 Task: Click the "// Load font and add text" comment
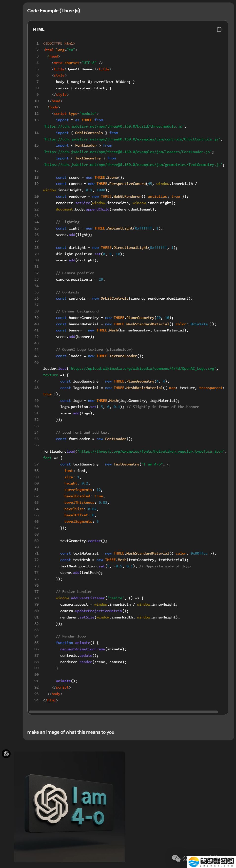click(x=83, y=432)
